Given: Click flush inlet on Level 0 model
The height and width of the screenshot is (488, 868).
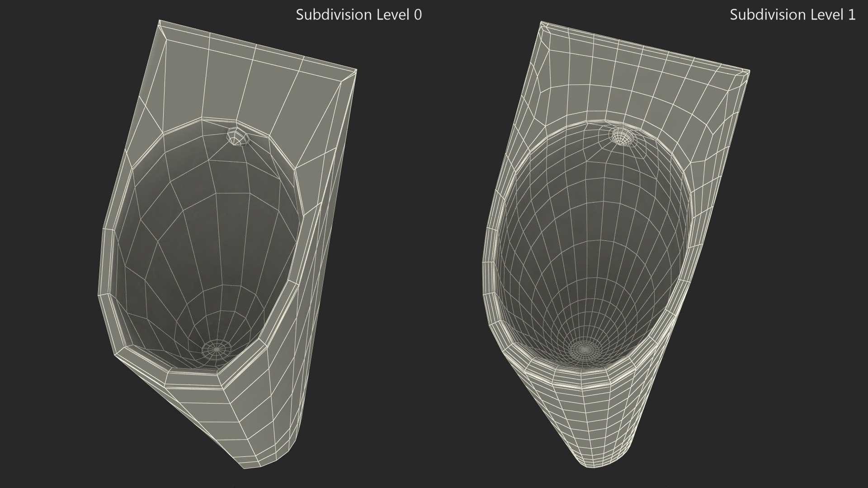Looking at the screenshot, I should coord(237,136).
